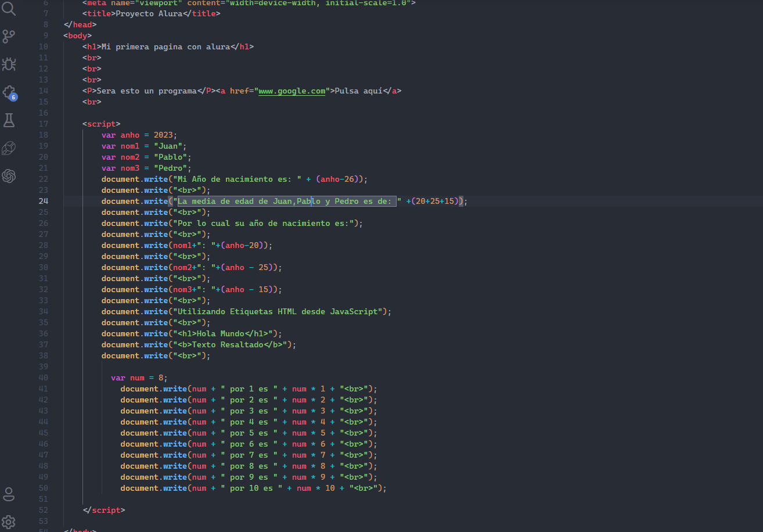Viewport: 763px width, 532px height.
Task: Open the Manage settings gear
Action: (9, 522)
